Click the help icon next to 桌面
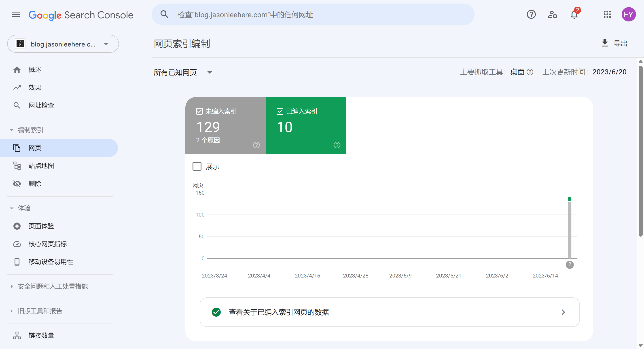Image resolution: width=644 pixels, height=349 pixels. point(530,72)
